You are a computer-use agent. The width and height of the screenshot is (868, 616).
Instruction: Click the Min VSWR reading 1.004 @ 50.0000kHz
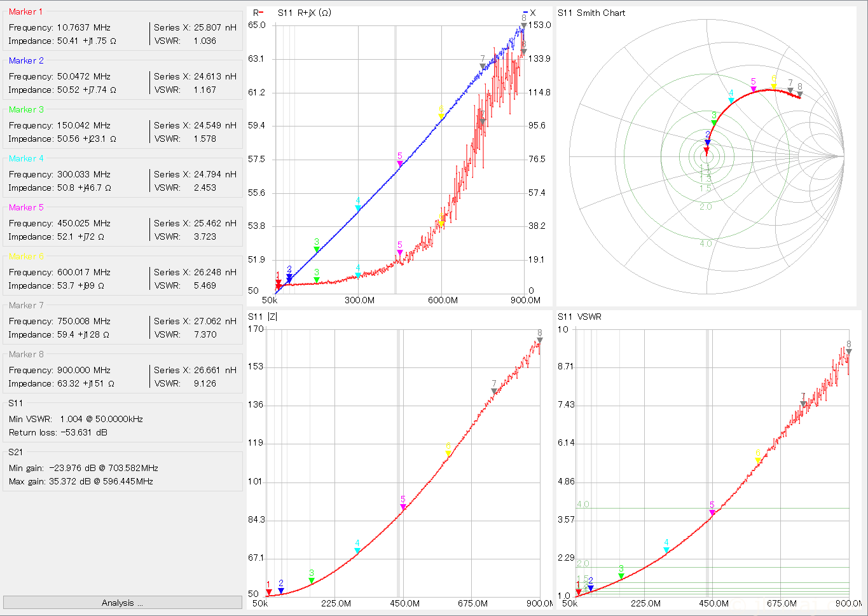point(102,419)
